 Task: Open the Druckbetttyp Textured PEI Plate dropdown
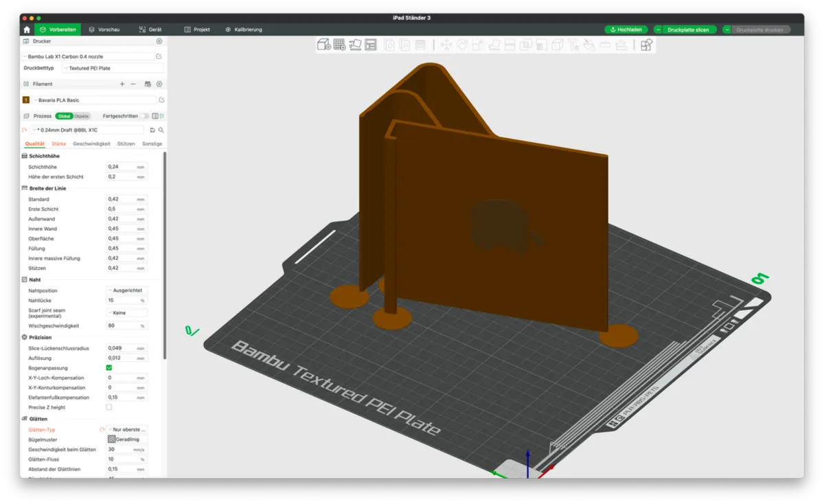(x=113, y=68)
